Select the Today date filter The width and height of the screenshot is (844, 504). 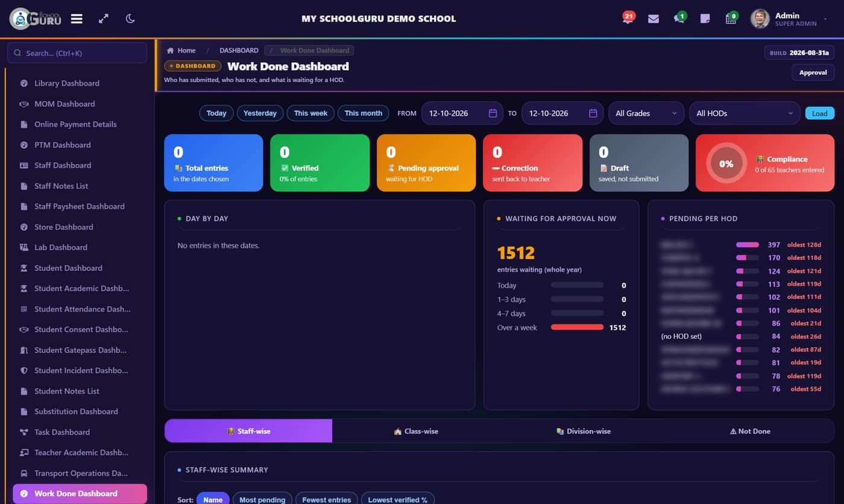tap(216, 113)
